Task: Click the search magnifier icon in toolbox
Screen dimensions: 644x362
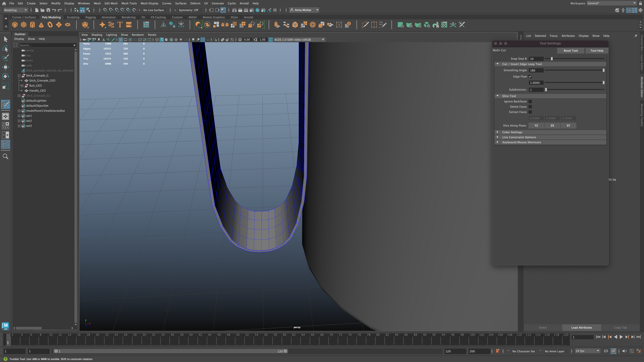Action: 5,156
